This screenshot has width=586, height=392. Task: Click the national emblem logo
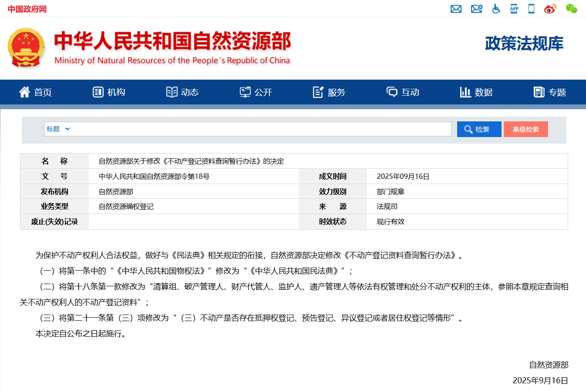click(x=26, y=47)
